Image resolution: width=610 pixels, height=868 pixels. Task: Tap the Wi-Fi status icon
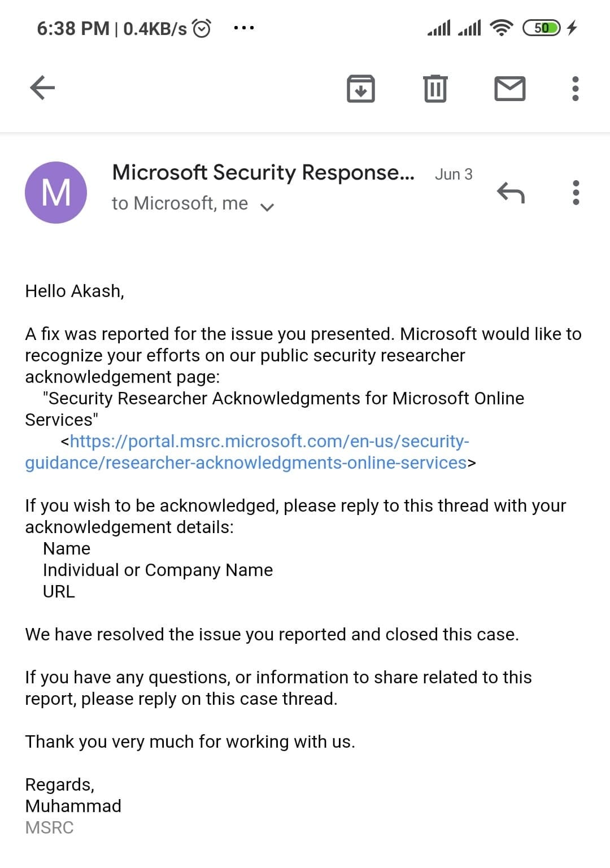(501, 28)
